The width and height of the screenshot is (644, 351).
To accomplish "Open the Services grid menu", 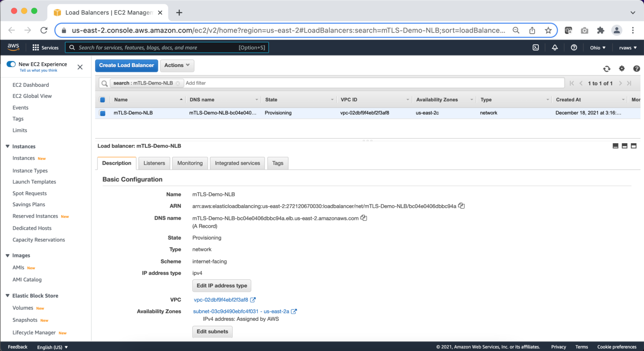I will (x=46, y=47).
